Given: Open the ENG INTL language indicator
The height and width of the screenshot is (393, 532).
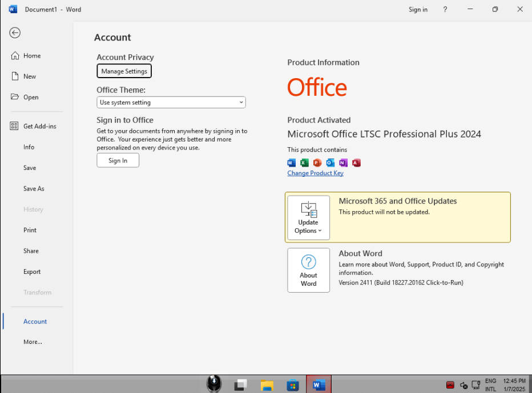Looking at the screenshot, I should (490, 385).
